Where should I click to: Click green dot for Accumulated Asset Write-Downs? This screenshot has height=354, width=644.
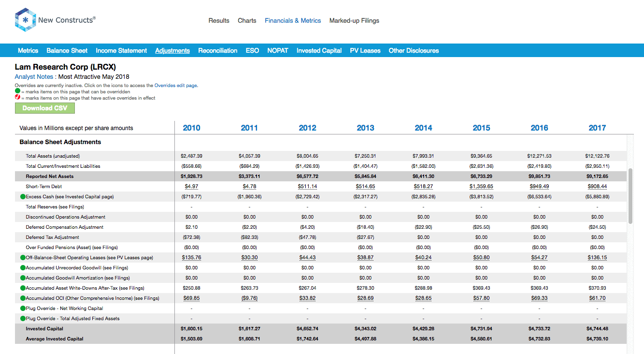click(x=23, y=288)
